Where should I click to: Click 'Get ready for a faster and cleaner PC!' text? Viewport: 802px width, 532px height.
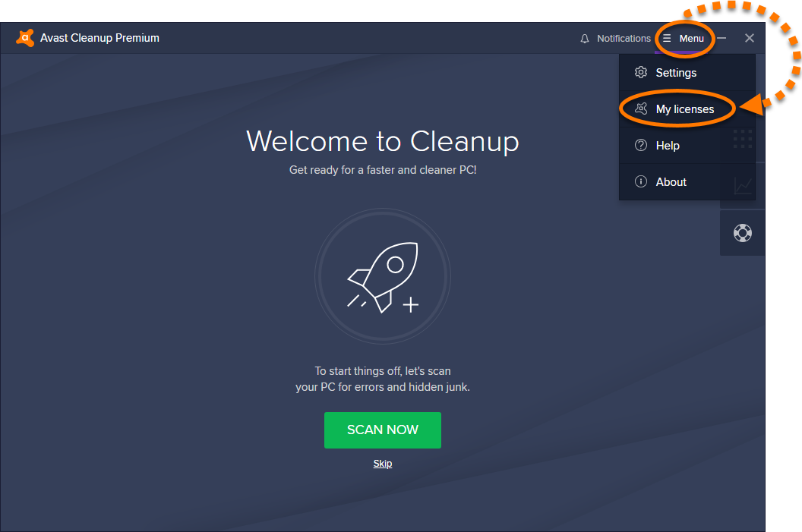[383, 170]
